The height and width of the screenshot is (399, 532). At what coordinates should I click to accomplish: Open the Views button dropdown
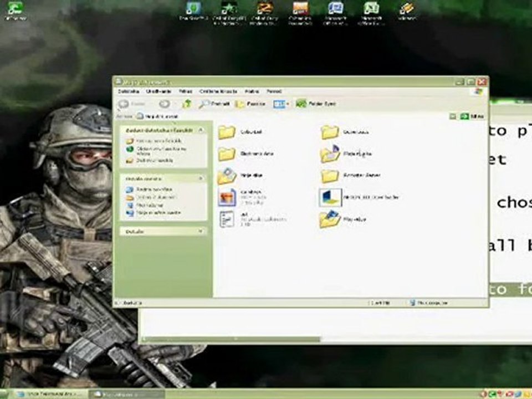click(281, 104)
